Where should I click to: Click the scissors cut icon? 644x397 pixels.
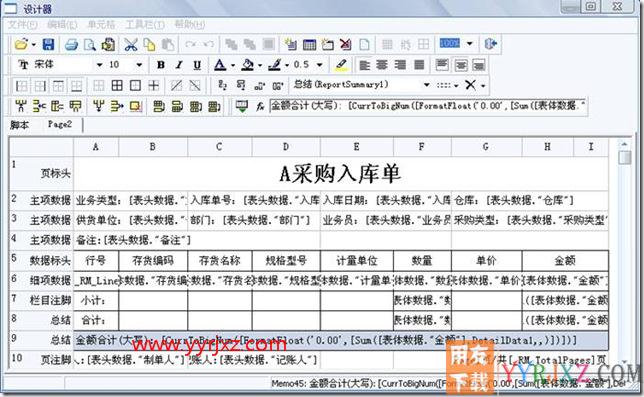click(131, 44)
